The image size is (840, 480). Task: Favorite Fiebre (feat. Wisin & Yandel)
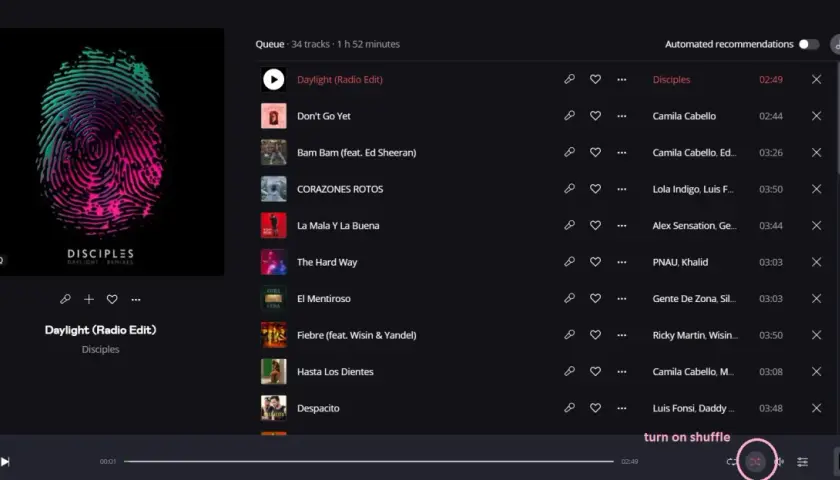click(x=595, y=334)
